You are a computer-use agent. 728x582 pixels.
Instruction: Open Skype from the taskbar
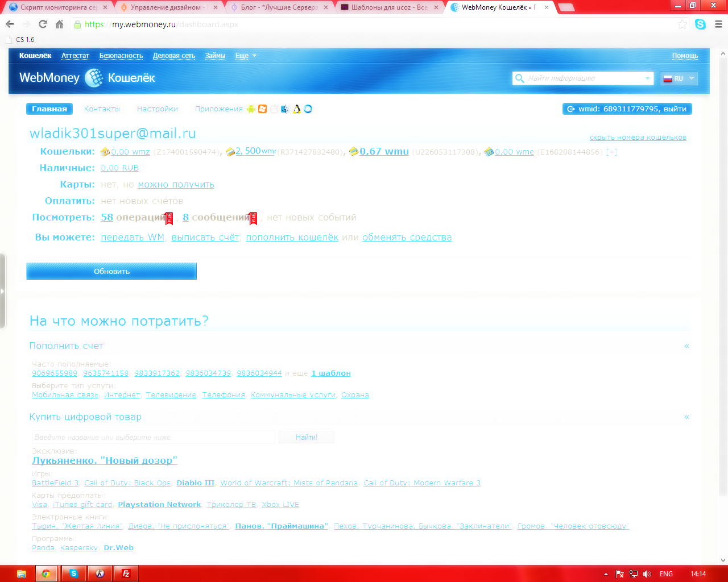click(x=73, y=573)
